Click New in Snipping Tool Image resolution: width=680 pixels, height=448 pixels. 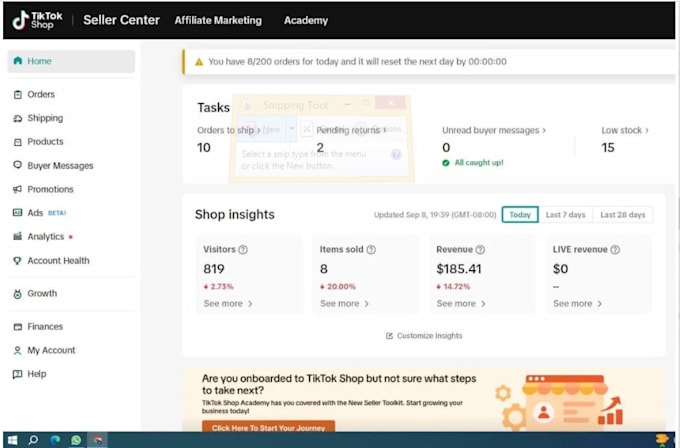point(263,129)
